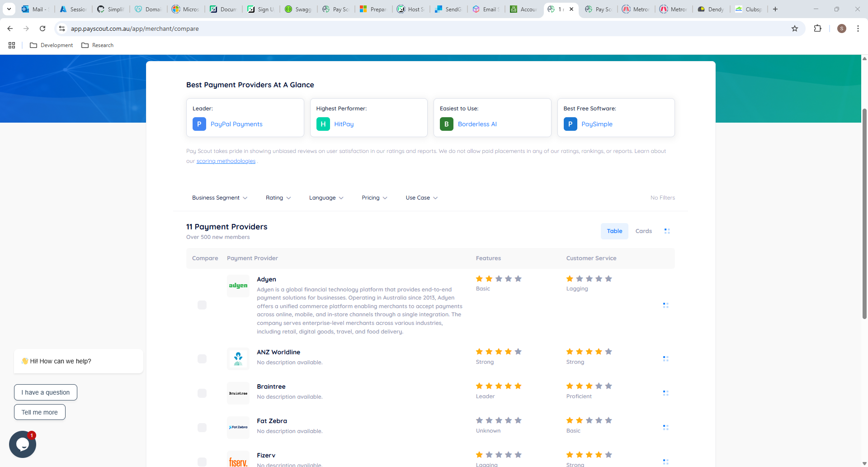
Task: Click the 'Hi! How can we help?' message
Action: coord(79,361)
